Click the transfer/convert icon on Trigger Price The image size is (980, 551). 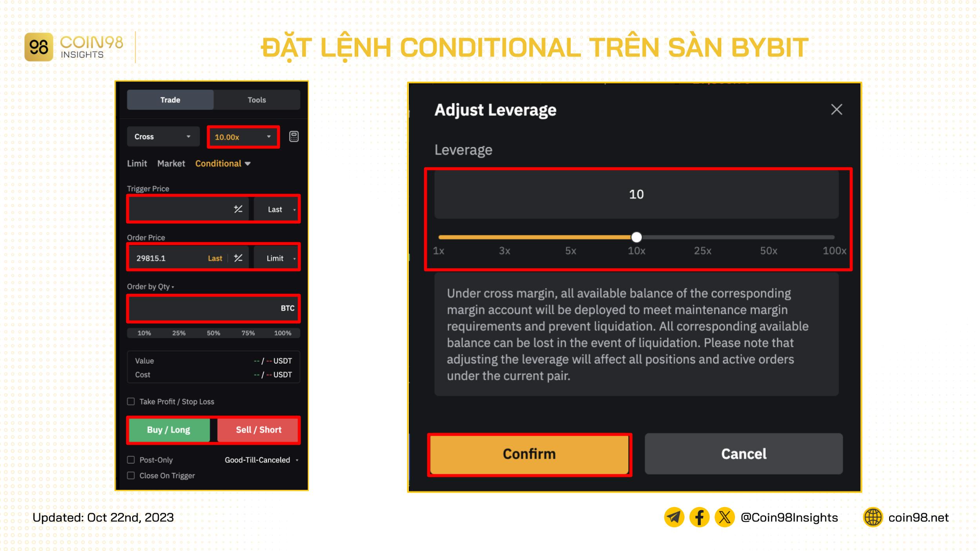[238, 209]
